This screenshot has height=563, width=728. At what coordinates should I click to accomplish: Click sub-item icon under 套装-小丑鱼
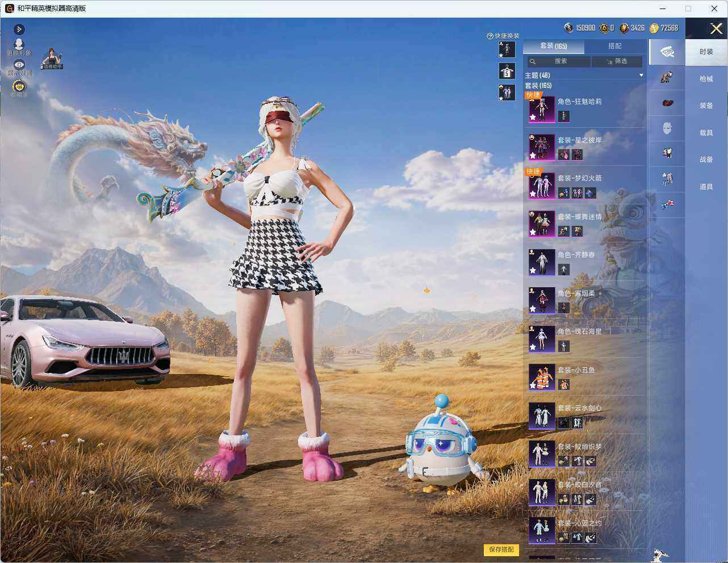point(563,384)
